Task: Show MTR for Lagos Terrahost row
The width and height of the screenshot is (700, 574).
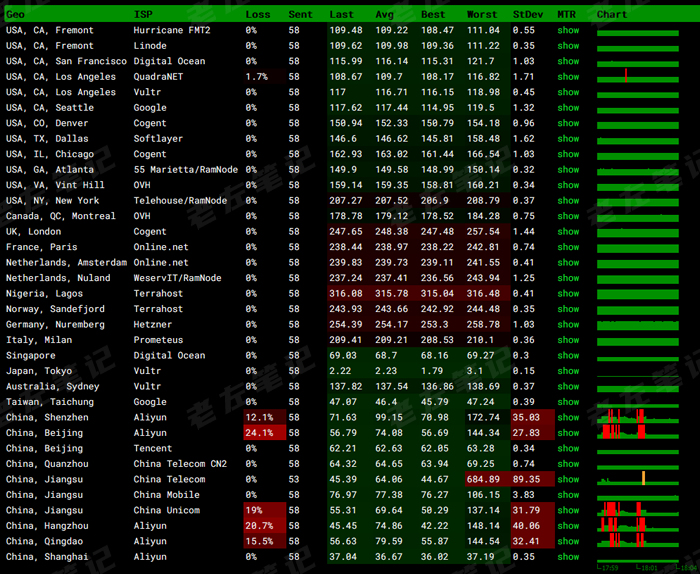Action: click(568, 293)
